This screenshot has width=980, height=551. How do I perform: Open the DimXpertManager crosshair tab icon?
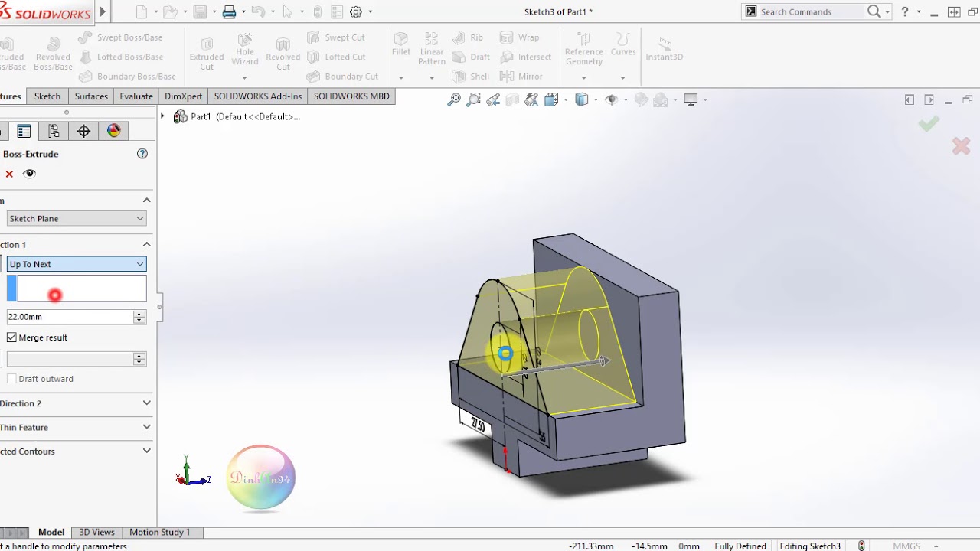click(x=83, y=131)
